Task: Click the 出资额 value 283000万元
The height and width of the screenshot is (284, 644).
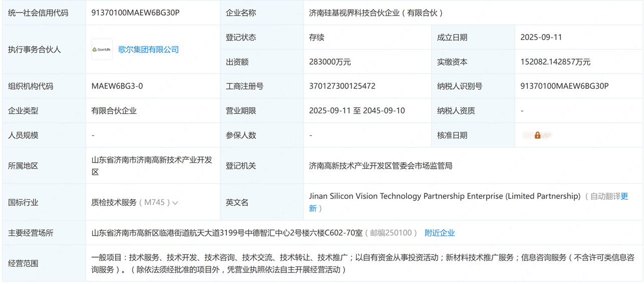Action: pos(330,62)
